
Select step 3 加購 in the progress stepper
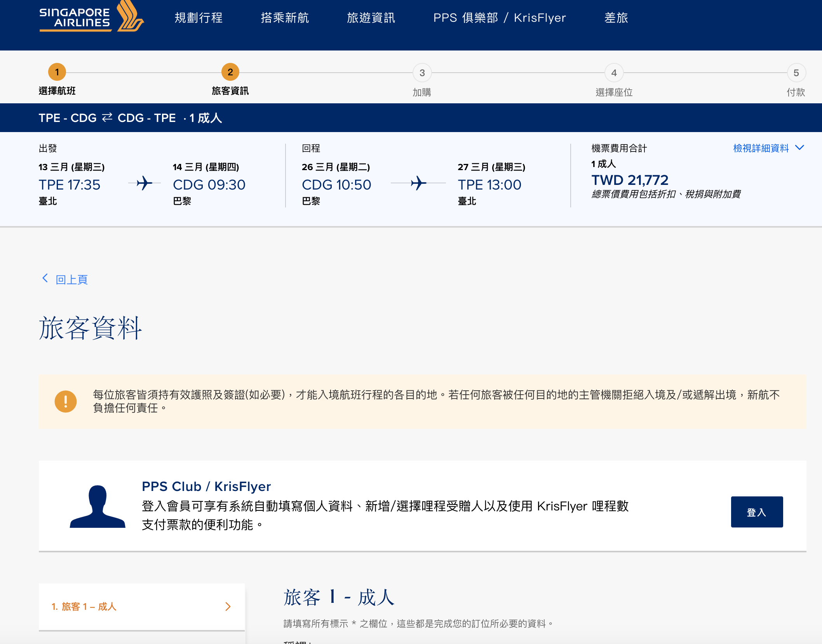click(422, 73)
